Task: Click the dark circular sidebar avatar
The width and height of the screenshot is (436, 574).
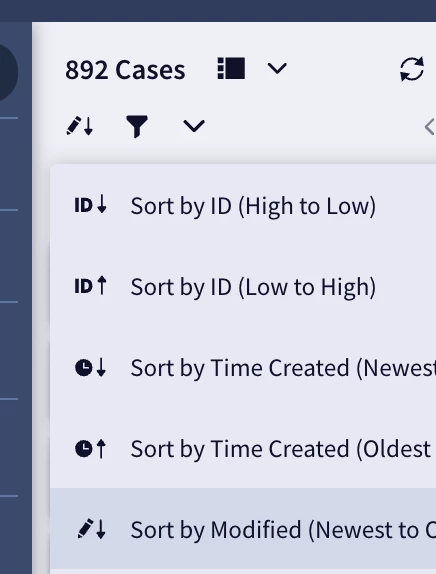Action: 8,72
